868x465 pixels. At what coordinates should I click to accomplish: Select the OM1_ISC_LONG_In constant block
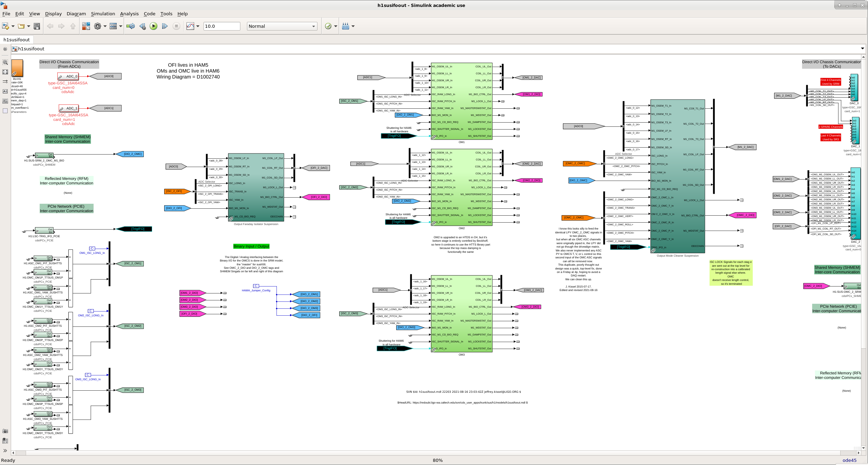[92, 249]
